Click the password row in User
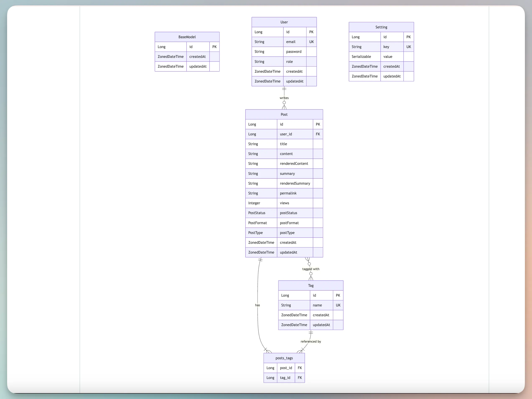This screenshot has width=532, height=399. coord(294,51)
